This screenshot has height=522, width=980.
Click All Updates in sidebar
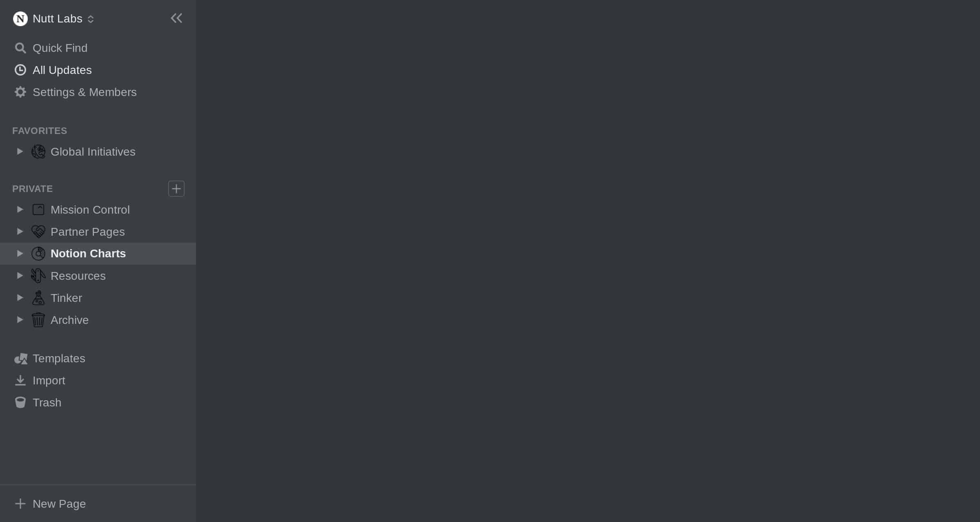coord(62,69)
